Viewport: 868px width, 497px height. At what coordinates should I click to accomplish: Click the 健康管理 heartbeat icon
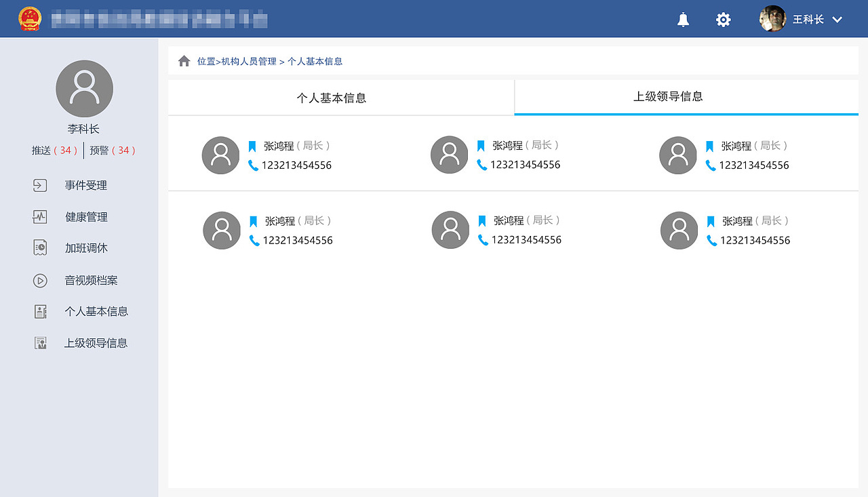(x=40, y=217)
